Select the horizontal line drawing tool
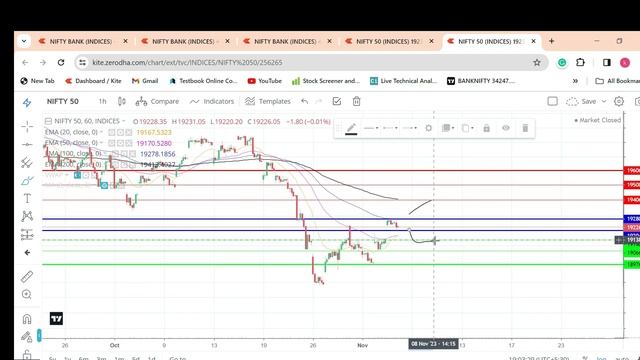 tap(27, 144)
